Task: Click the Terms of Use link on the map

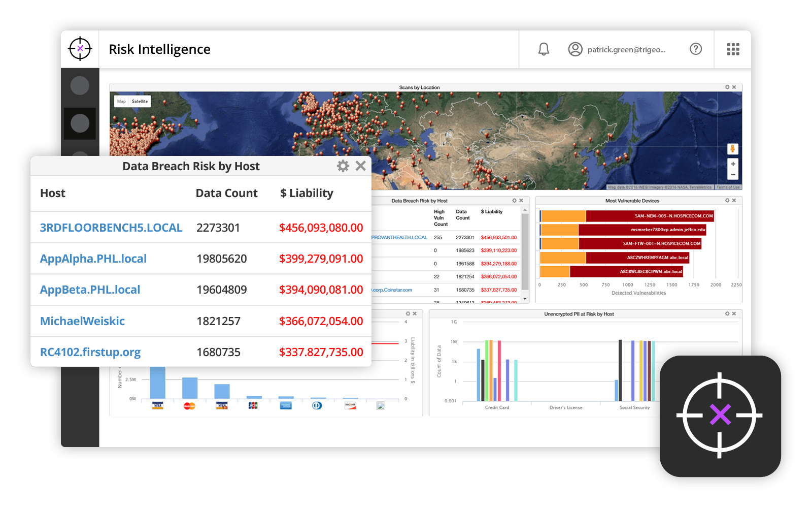Action: point(729,187)
